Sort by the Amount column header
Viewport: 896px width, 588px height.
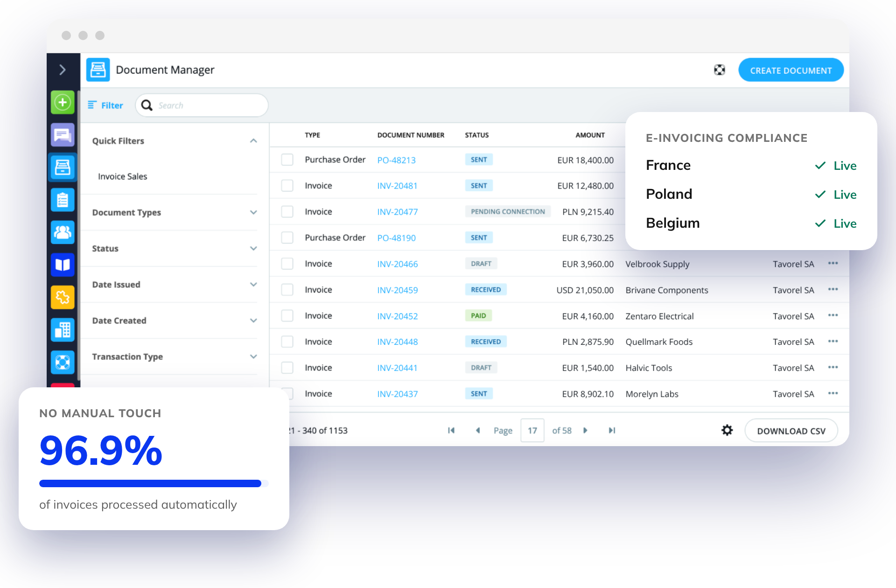pyautogui.click(x=590, y=135)
